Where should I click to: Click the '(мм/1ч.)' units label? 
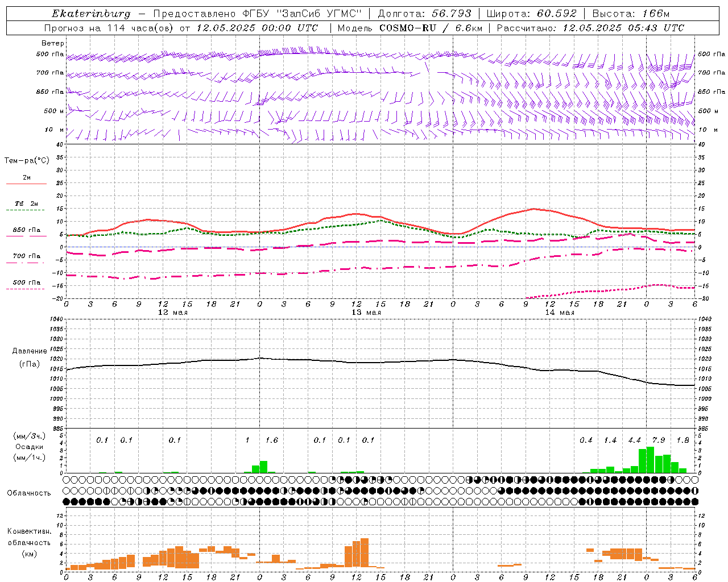30,458
